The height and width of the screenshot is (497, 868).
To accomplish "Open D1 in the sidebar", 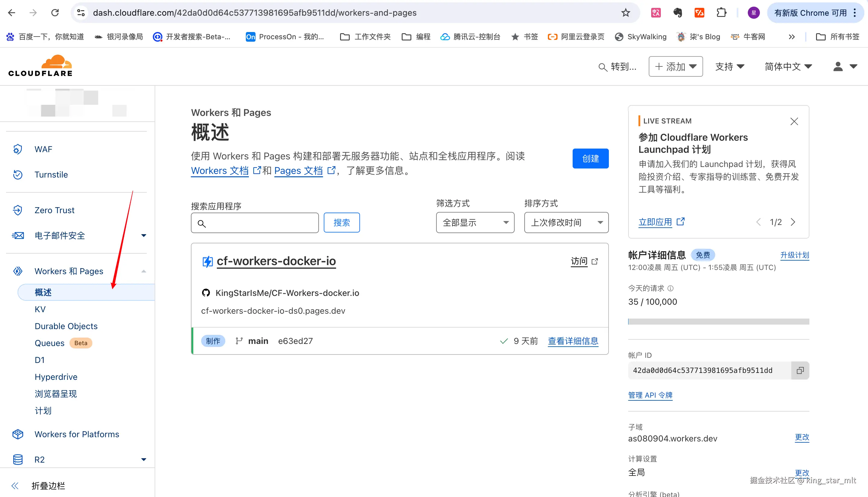I will [x=40, y=360].
